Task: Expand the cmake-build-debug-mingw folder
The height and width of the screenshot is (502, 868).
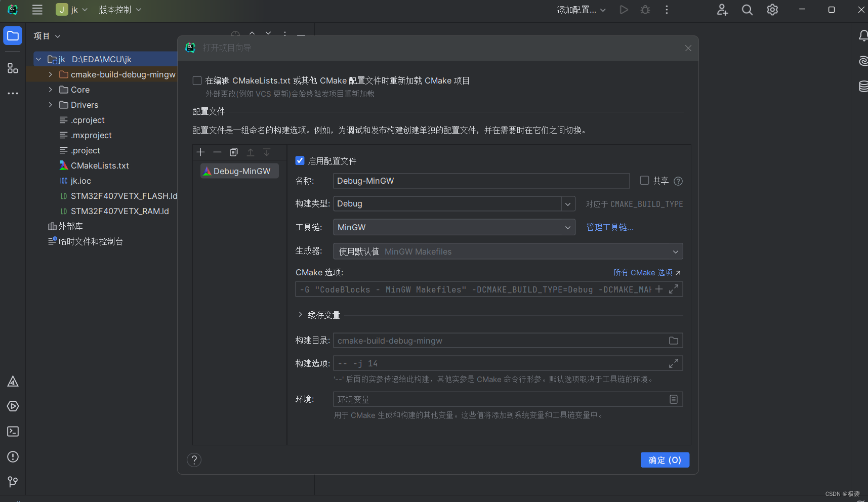Action: 50,74
